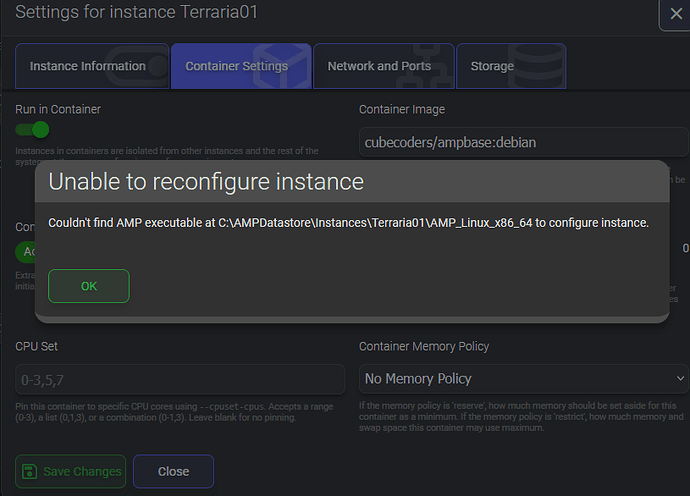Viewport: 690px width, 496px height.
Task: Click the CPU Set input field
Action: point(180,379)
